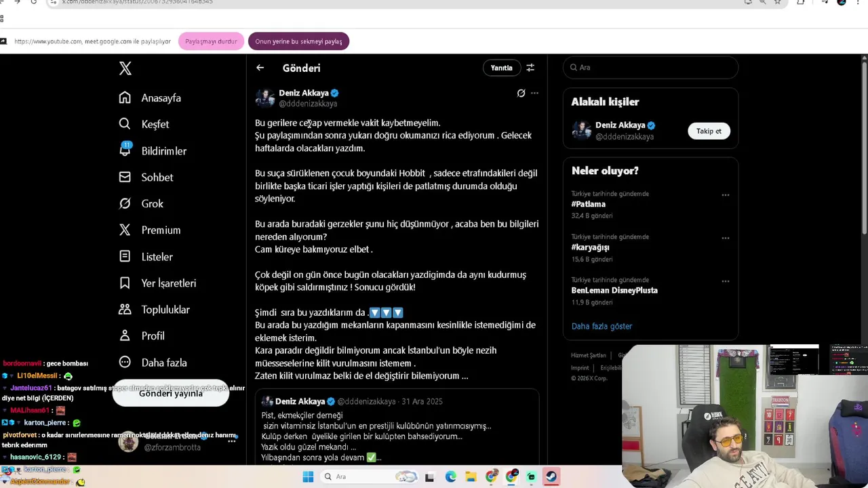
Task: Go back with the Gönderi arrow
Action: (x=260, y=68)
